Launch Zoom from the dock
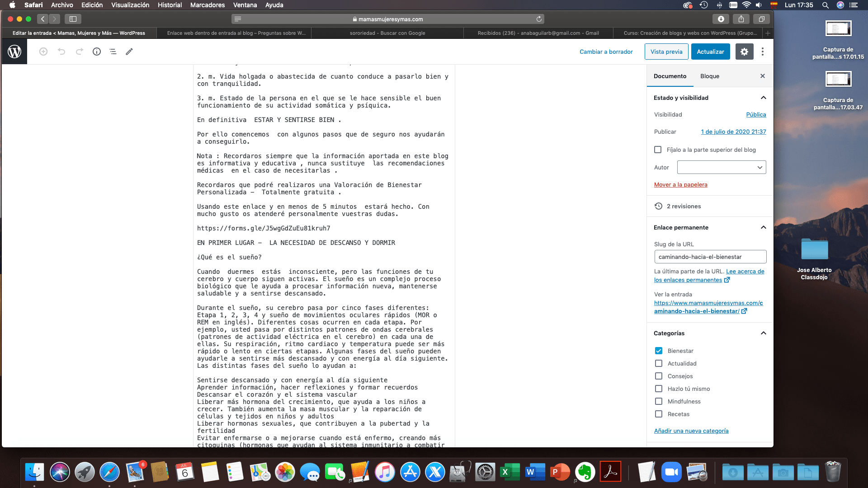 [671, 473]
